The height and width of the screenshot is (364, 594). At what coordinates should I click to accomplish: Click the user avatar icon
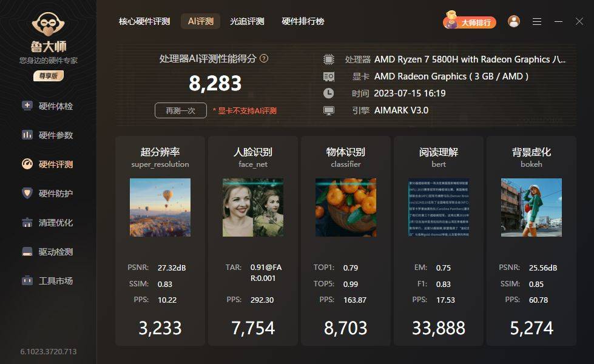pos(514,21)
